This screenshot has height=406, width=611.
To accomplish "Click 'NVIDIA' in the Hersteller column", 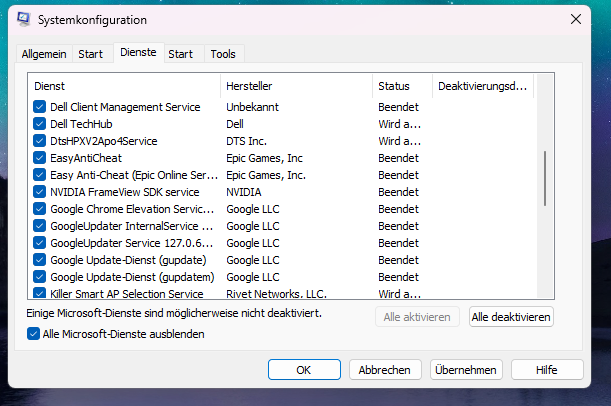I will pos(244,192).
